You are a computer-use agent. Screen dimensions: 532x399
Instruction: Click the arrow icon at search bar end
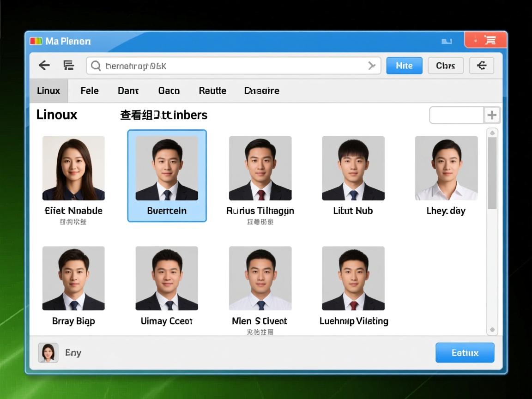[371, 66]
